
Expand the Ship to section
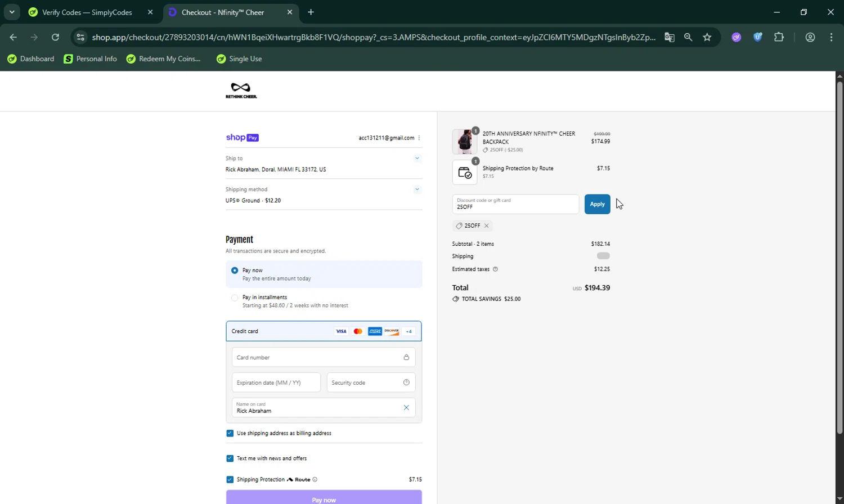(x=417, y=158)
